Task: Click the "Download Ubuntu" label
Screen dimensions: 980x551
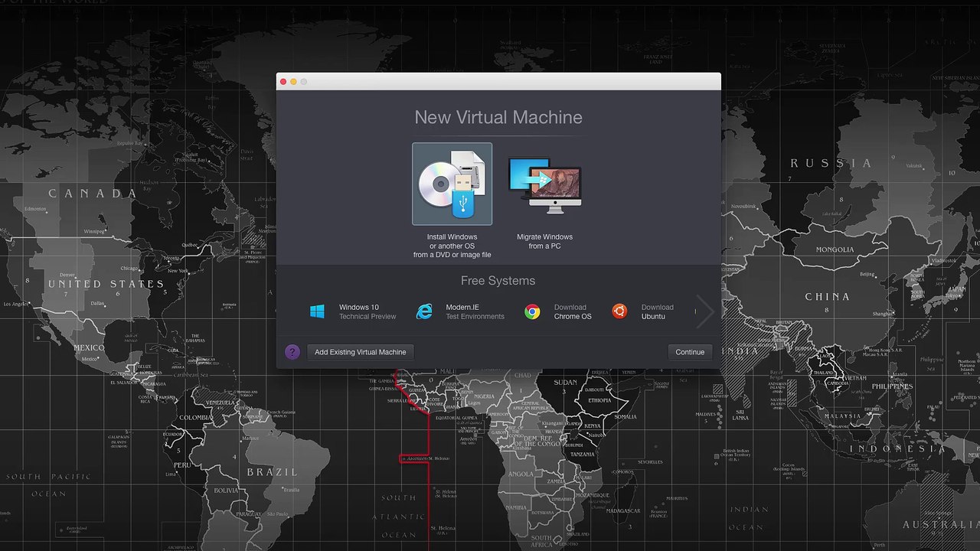Action: (658, 311)
